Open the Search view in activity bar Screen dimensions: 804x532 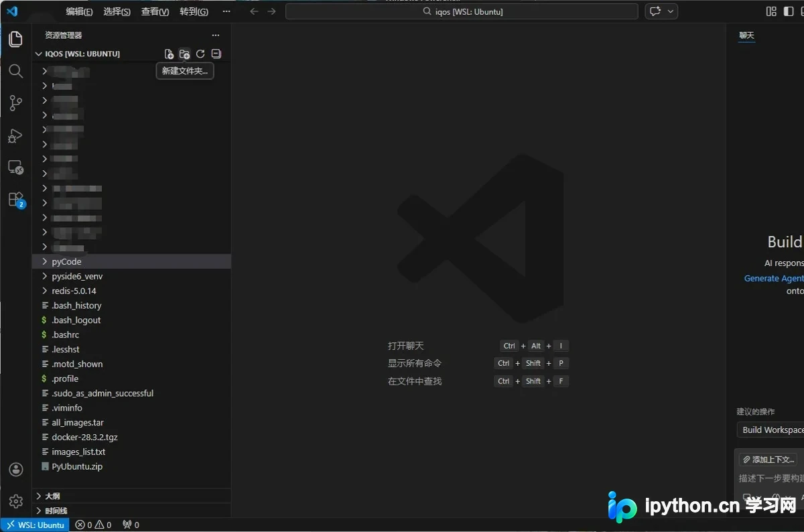tap(15, 71)
